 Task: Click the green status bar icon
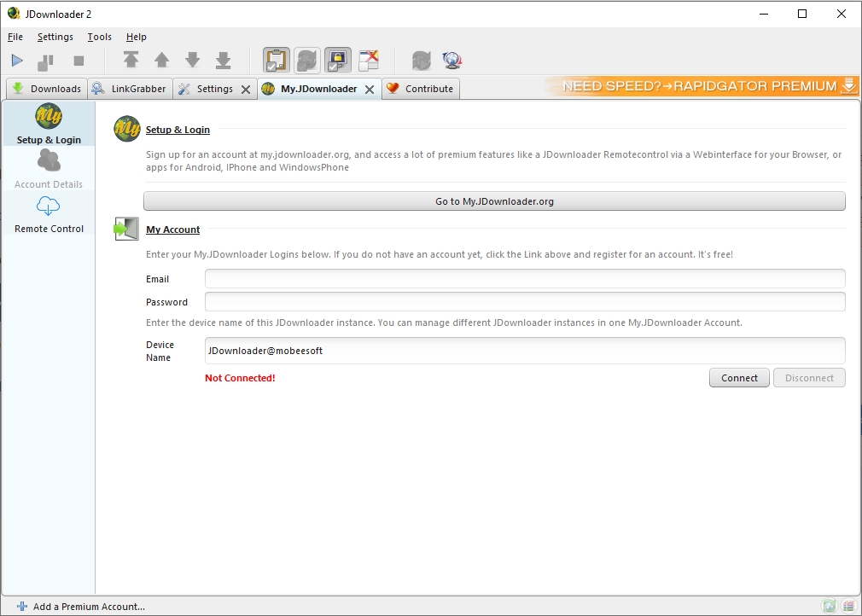pos(829,606)
